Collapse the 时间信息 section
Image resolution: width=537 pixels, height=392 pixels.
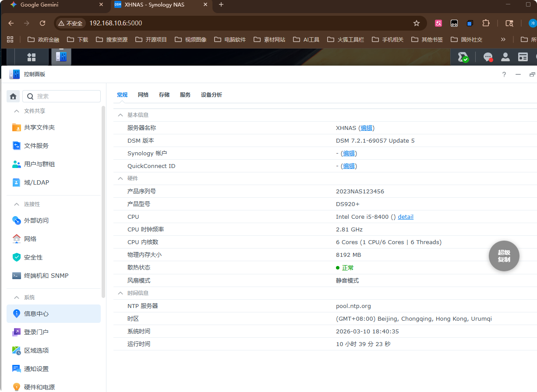click(120, 293)
